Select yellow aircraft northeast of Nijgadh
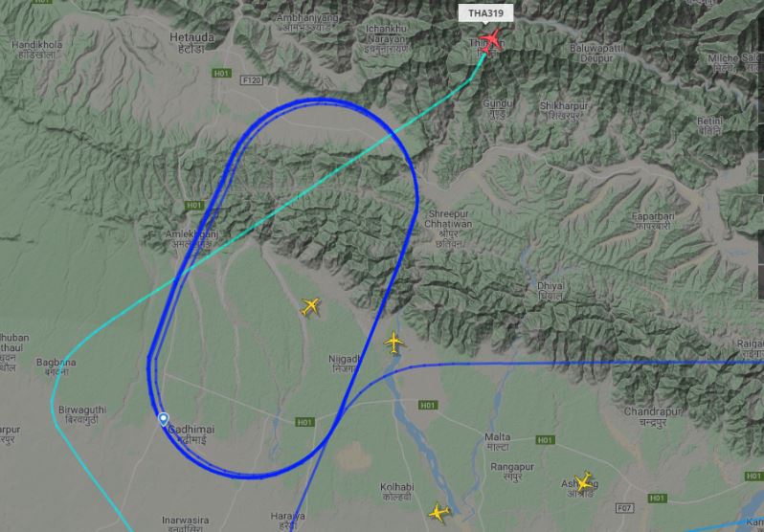 (x=394, y=342)
